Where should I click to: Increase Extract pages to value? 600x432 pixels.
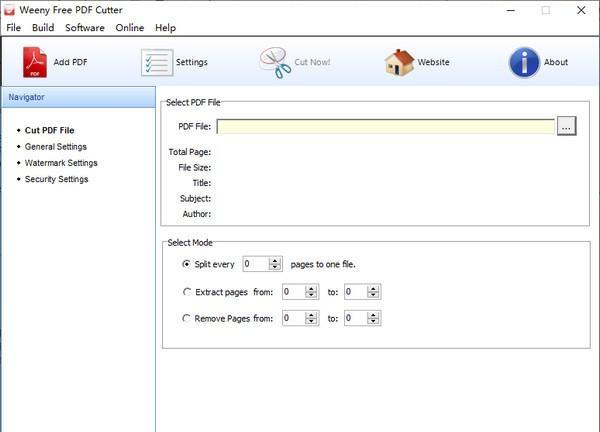(373, 289)
